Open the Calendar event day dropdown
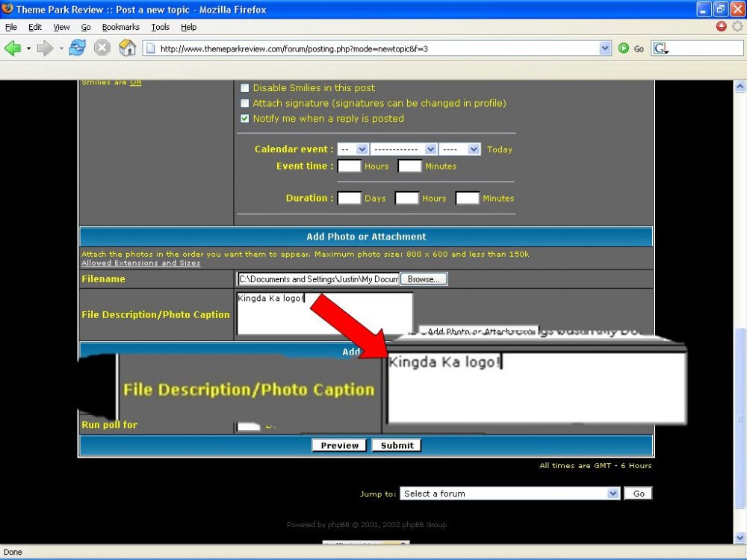747x560 pixels. [353, 149]
